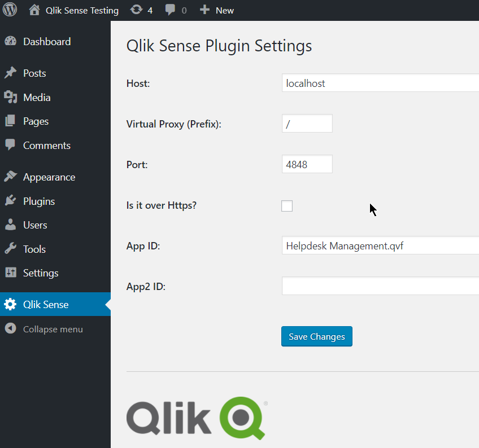Open the updates icon showing 4
The width and height of the screenshot is (479, 448).
coord(136,10)
